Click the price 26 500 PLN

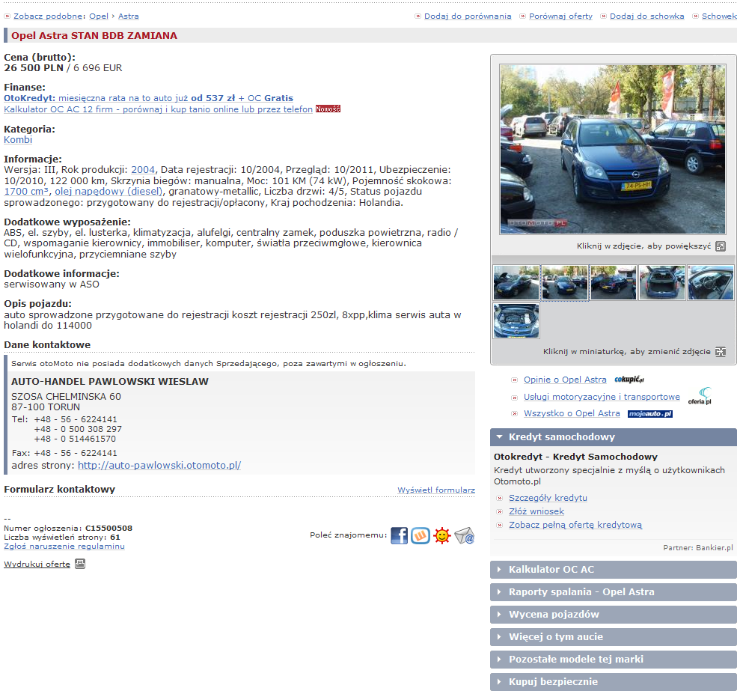[x=34, y=68]
